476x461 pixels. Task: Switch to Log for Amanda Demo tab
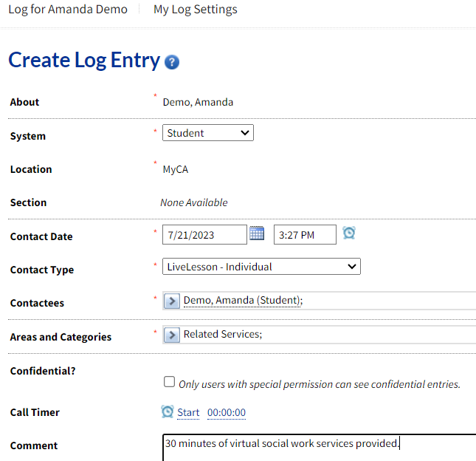(68, 10)
